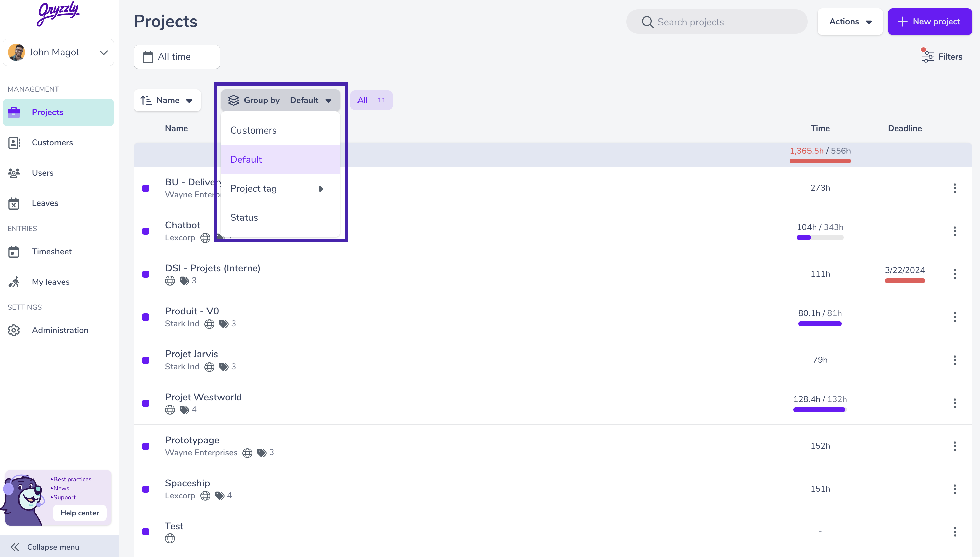Click the search magnifier icon
Viewport: 980px width, 557px height.
pyautogui.click(x=647, y=22)
